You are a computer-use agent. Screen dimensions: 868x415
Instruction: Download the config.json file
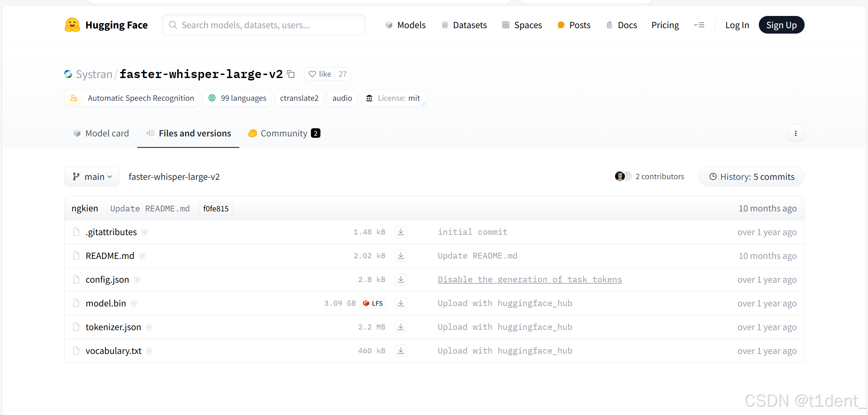pyautogui.click(x=401, y=279)
